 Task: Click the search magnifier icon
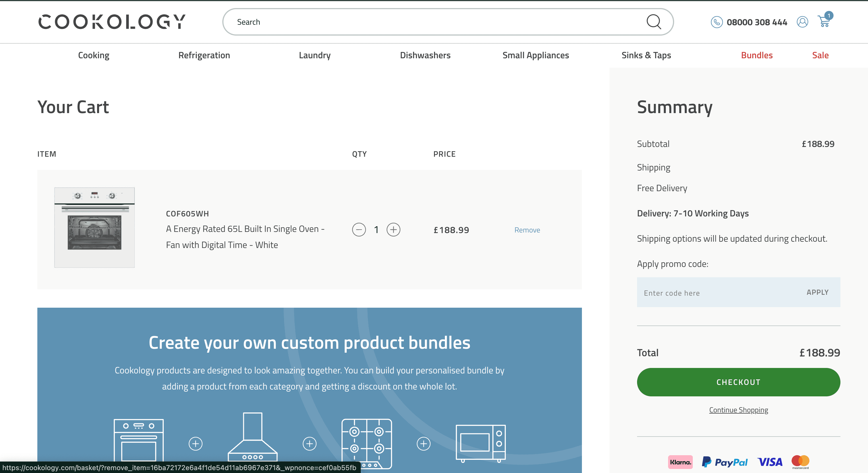pos(653,22)
